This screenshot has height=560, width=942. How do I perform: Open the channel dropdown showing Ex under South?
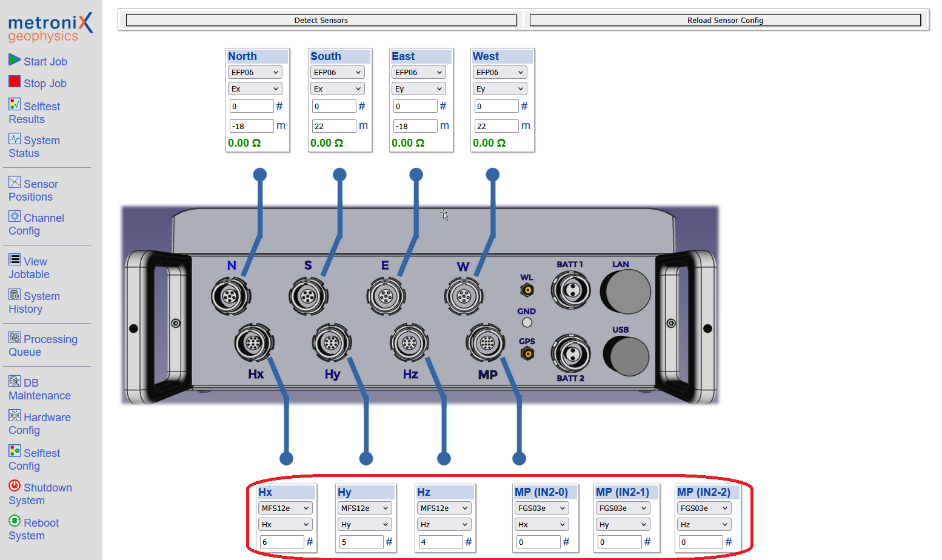click(337, 88)
